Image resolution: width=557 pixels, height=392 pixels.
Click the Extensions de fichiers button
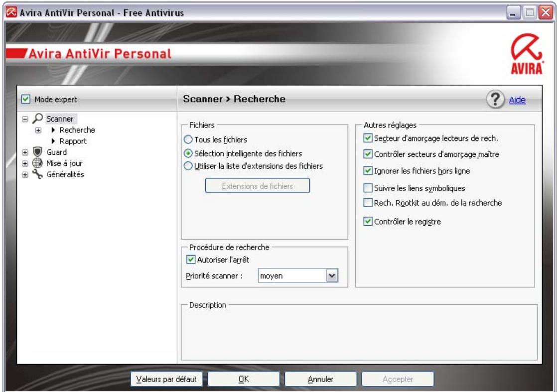(x=257, y=186)
